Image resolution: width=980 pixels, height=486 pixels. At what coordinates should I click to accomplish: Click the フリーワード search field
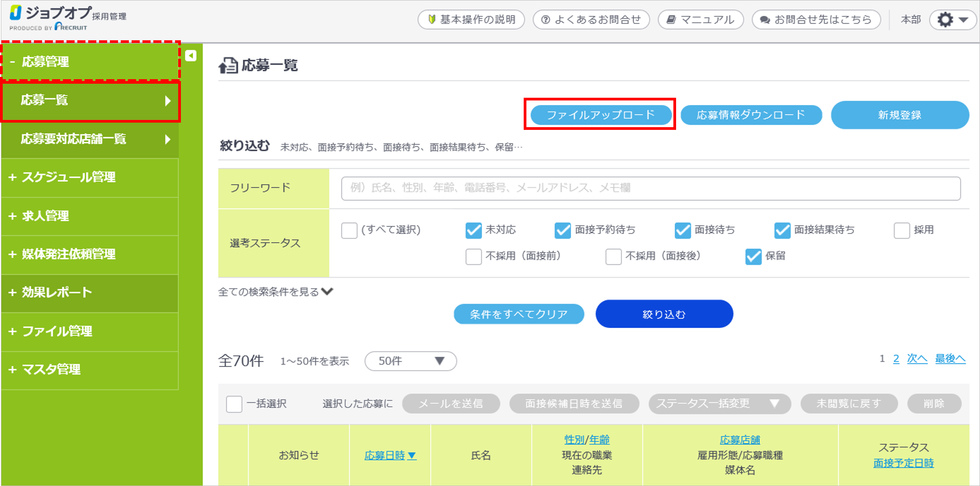pyautogui.click(x=650, y=188)
